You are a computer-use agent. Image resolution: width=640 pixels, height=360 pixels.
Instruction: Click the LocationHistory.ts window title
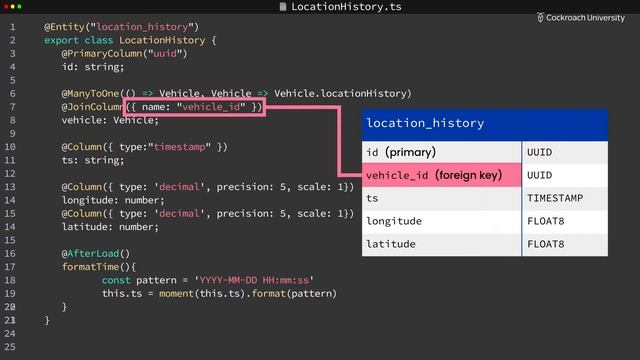[346, 7]
